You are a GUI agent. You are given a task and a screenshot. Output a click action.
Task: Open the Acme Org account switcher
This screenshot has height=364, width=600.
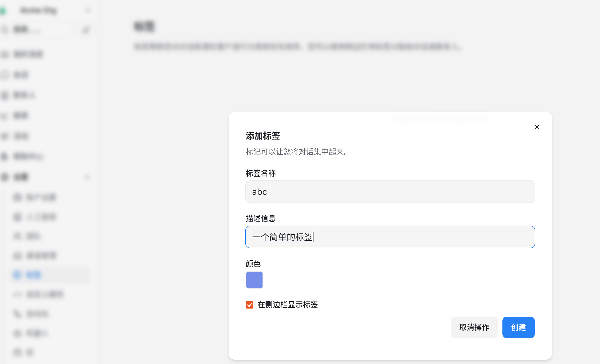39,10
